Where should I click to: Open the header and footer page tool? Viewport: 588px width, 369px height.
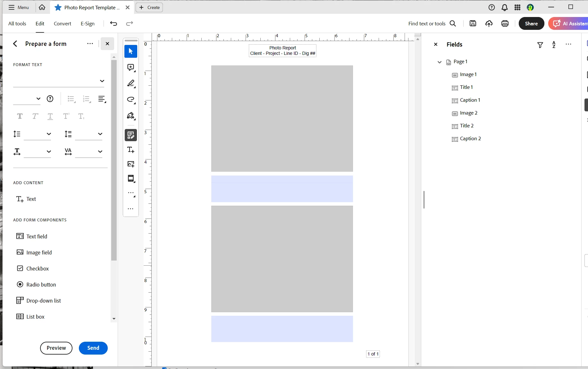pos(131,178)
